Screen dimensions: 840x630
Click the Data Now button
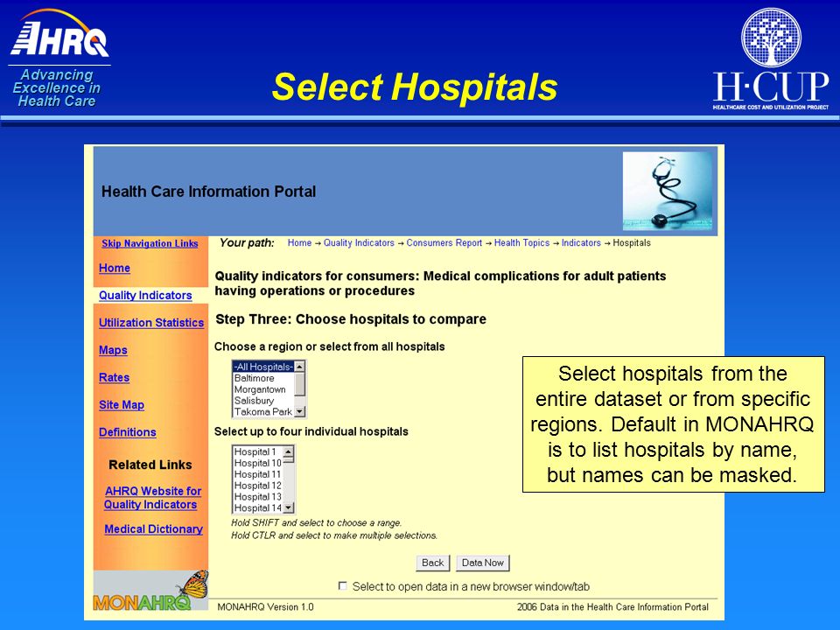pyautogui.click(x=483, y=563)
